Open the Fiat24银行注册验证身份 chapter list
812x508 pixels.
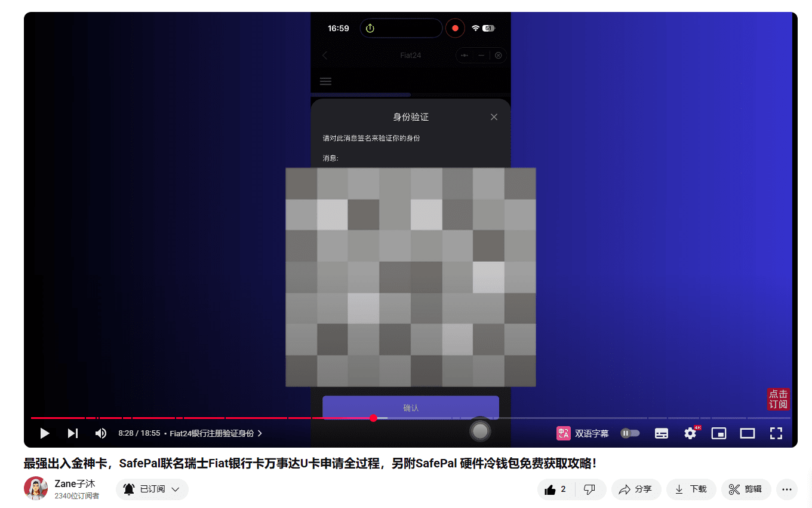click(x=216, y=433)
